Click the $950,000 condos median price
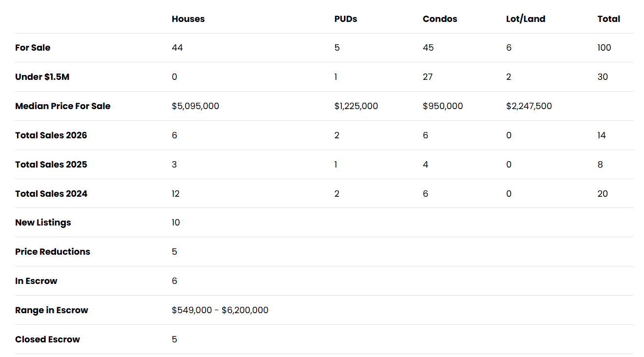644x357 pixels. tap(443, 106)
